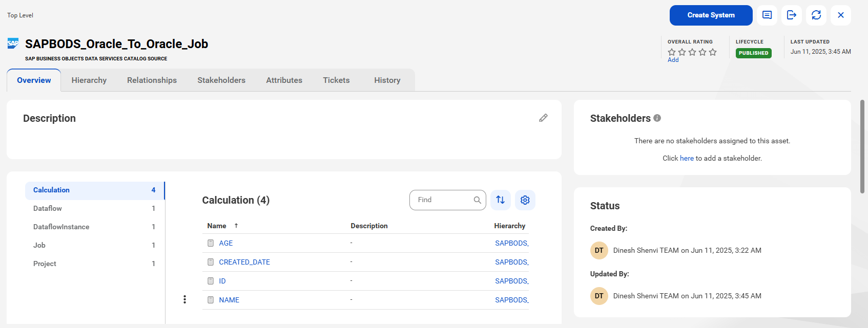This screenshot has height=328, width=868.
Task: Click the Stakeholders info icon
Action: point(657,118)
